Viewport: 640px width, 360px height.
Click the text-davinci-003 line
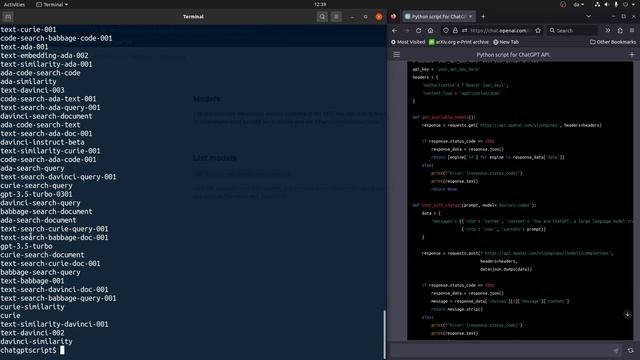[x=32, y=90]
